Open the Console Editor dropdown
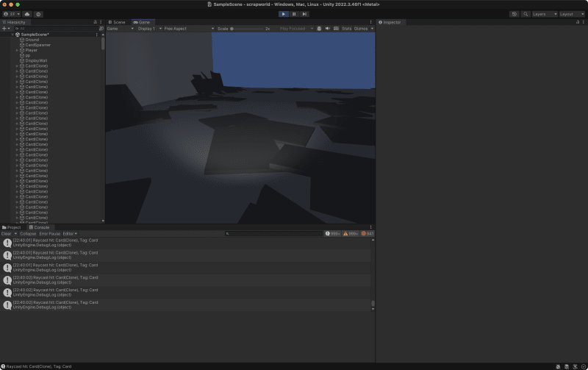The width and height of the screenshot is (588, 370). point(70,234)
